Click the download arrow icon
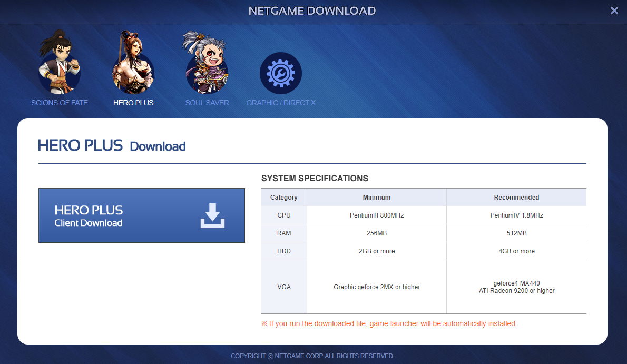627x364 pixels. [x=212, y=215]
